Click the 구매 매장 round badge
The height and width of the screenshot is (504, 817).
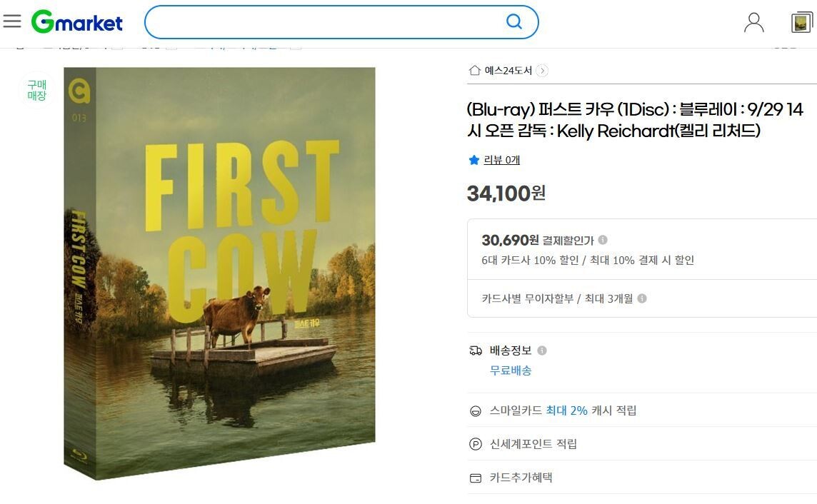click(36, 91)
